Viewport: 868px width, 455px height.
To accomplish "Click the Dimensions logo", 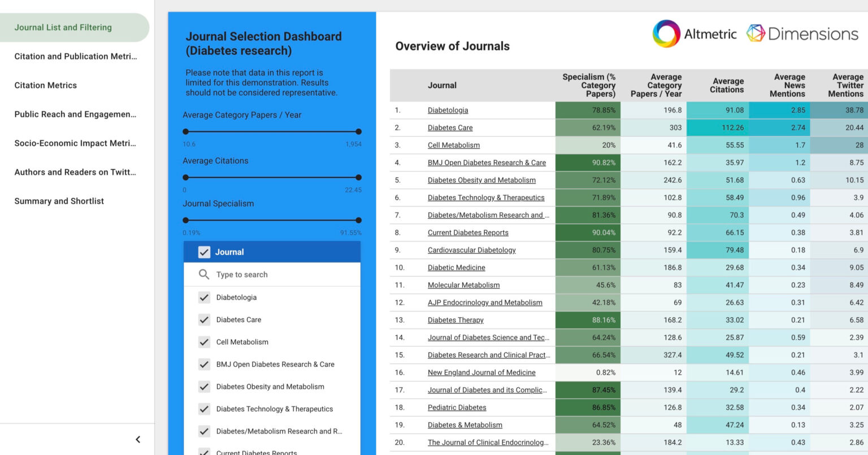I will point(801,33).
